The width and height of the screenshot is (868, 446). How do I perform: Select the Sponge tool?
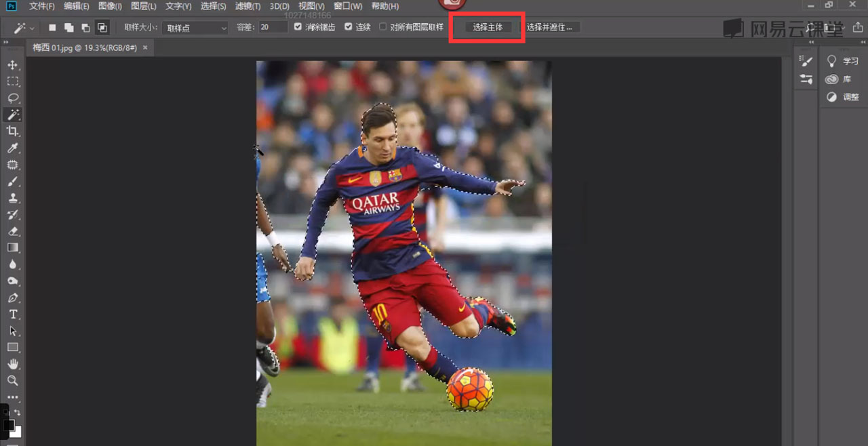pyautogui.click(x=12, y=281)
